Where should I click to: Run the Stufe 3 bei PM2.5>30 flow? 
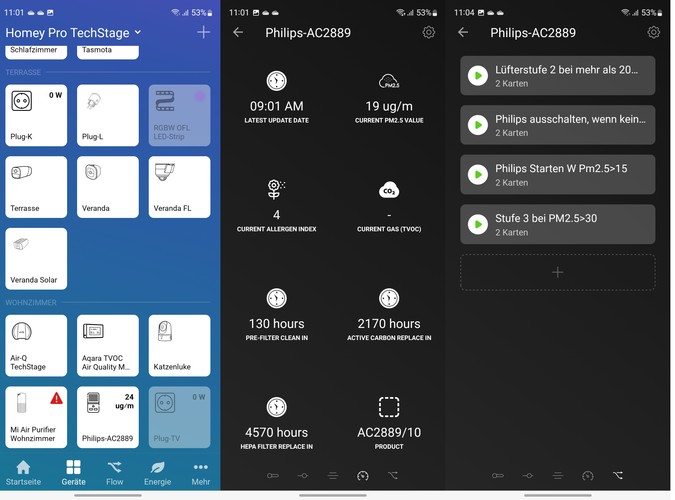478,224
